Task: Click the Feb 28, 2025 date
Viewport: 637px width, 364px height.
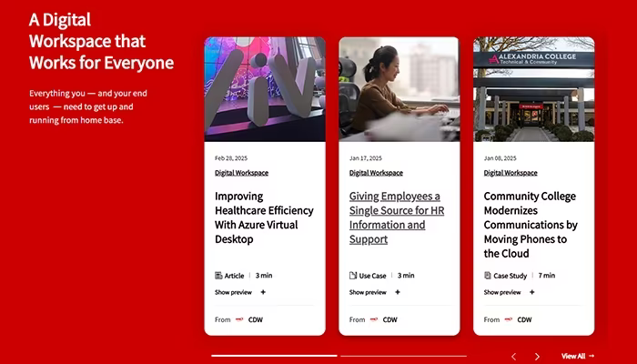Action: 231,158
